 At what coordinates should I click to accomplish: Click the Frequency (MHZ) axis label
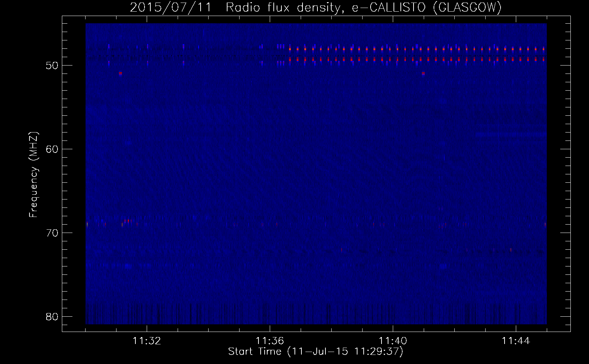(x=33, y=174)
